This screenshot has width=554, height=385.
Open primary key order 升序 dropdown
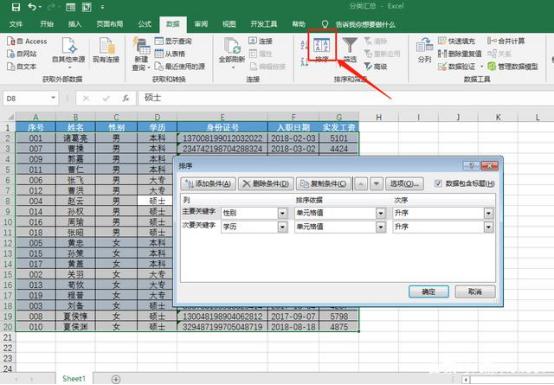point(488,213)
